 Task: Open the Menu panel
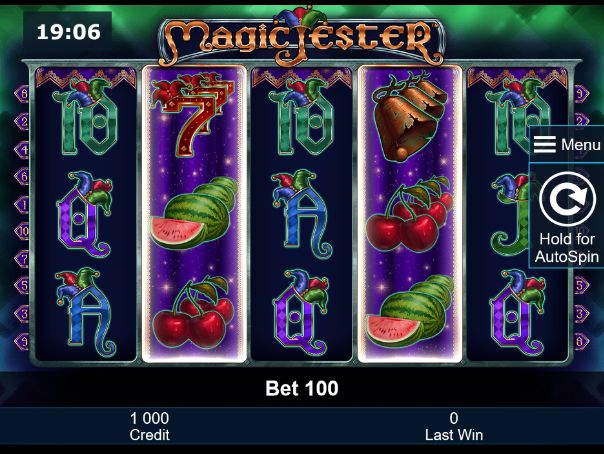(x=567, y=144)
